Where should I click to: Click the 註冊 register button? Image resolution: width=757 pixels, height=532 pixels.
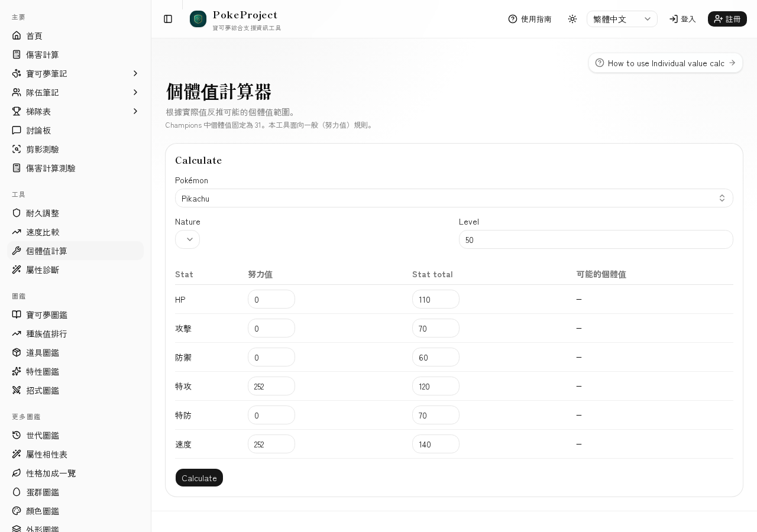[727, 19]
